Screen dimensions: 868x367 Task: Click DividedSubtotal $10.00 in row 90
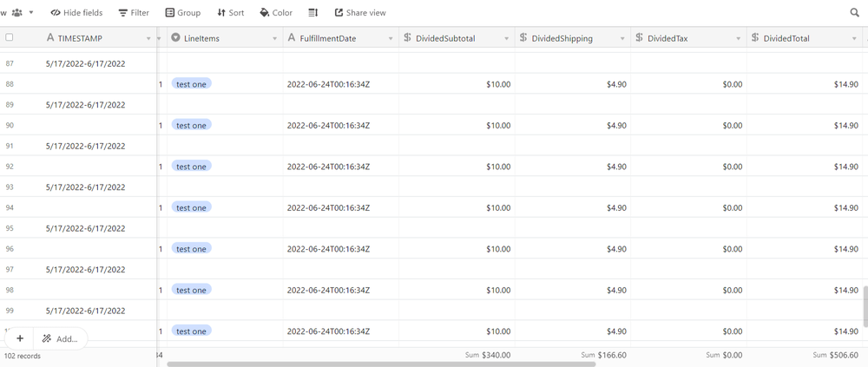[457, 125]
